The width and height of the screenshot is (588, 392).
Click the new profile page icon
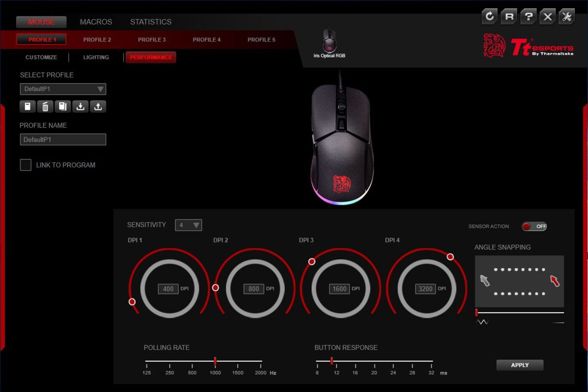click(x=27, y=106)
